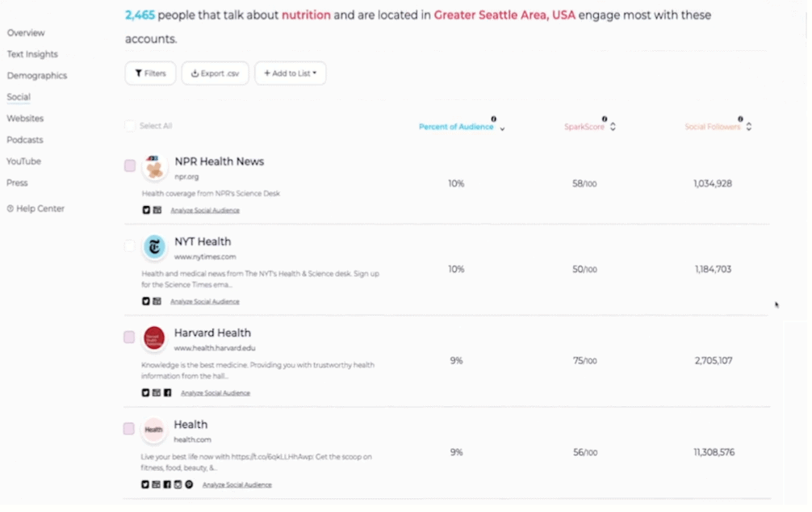Check the NPR Health News checkbox

coord(130,166)
